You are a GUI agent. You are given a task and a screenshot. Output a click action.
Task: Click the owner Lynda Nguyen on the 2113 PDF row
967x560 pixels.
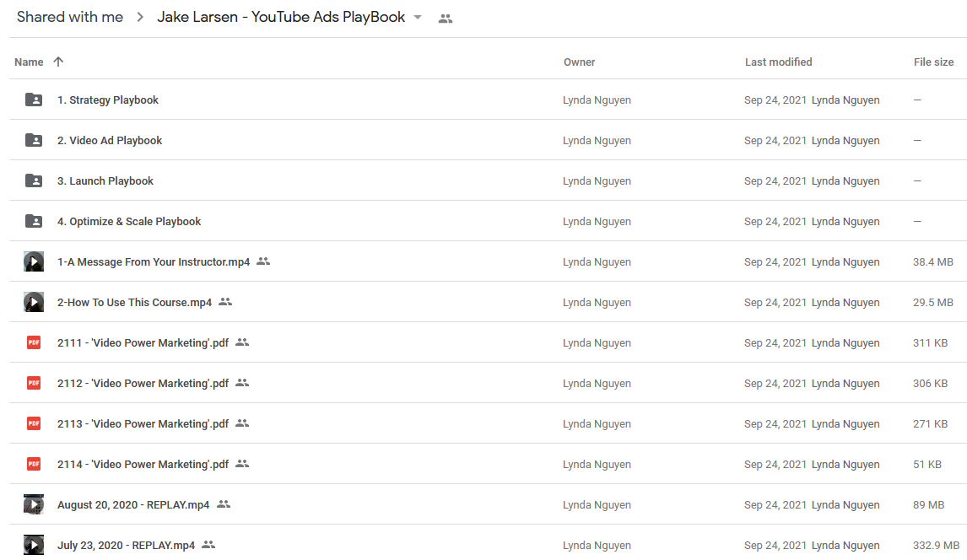click(x=597, y=424)
